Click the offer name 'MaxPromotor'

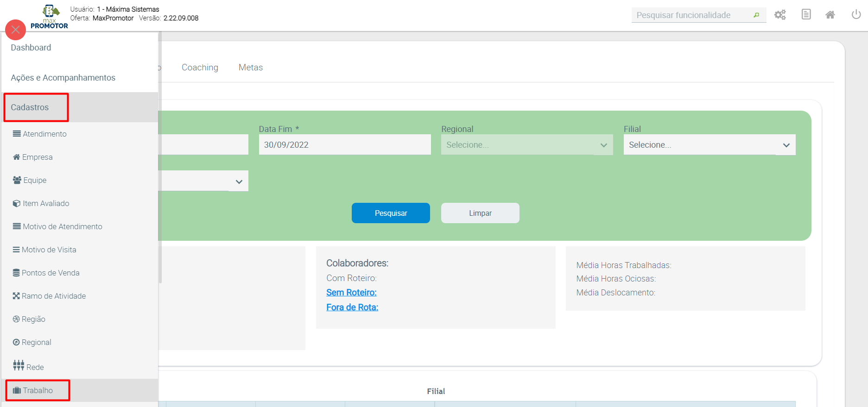click(x=113, y=18)
